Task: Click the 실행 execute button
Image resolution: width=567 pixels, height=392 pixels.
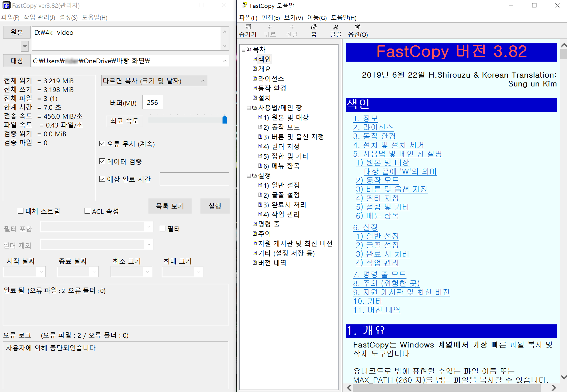Action: [215, 206]
